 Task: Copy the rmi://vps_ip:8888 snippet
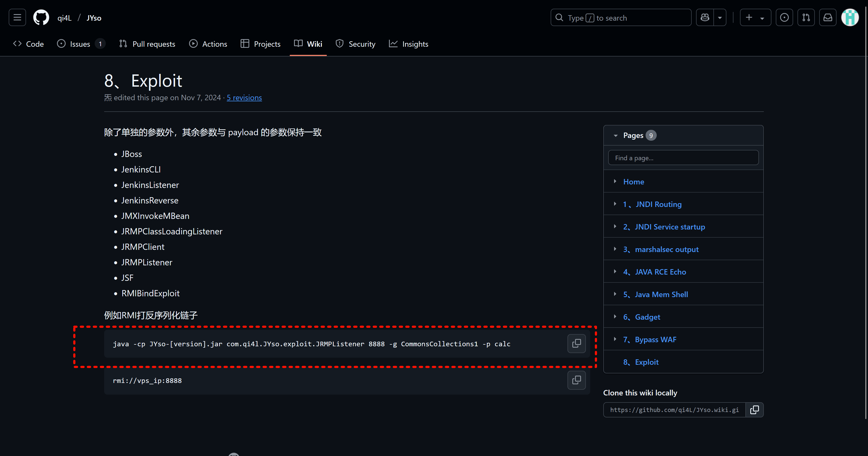coord(576,380)
